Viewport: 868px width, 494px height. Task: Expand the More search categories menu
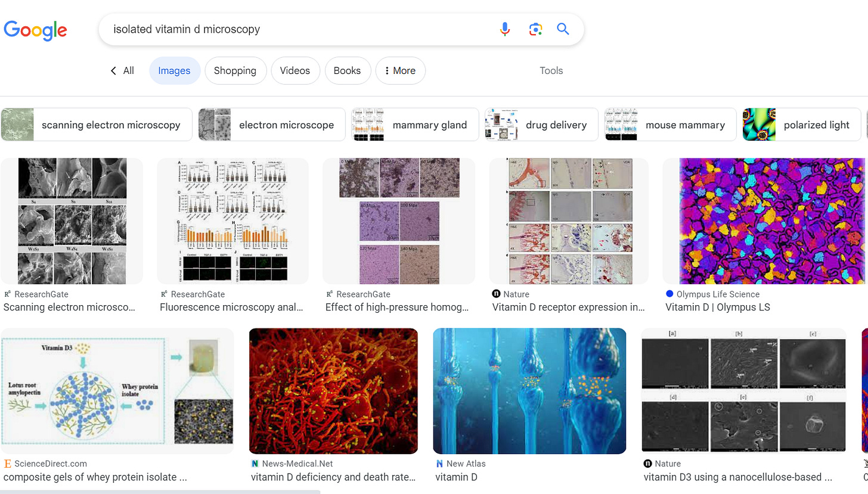tap(400, 71)
